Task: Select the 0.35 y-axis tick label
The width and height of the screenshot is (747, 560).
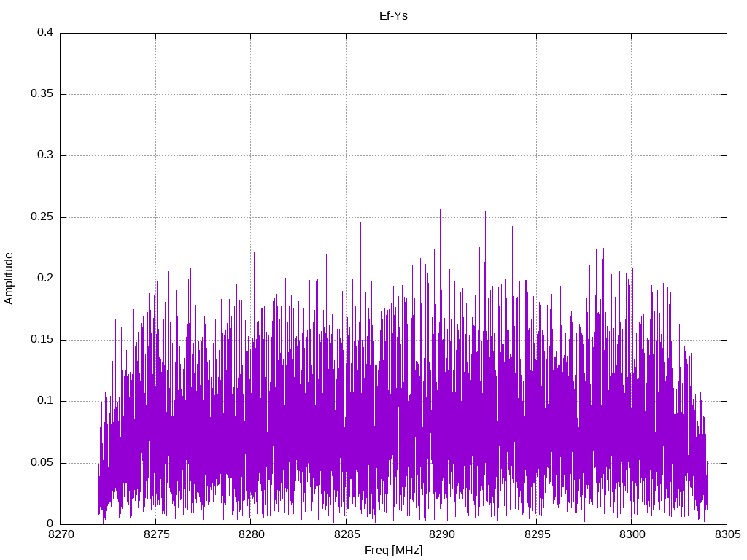Action: point(42,94)
